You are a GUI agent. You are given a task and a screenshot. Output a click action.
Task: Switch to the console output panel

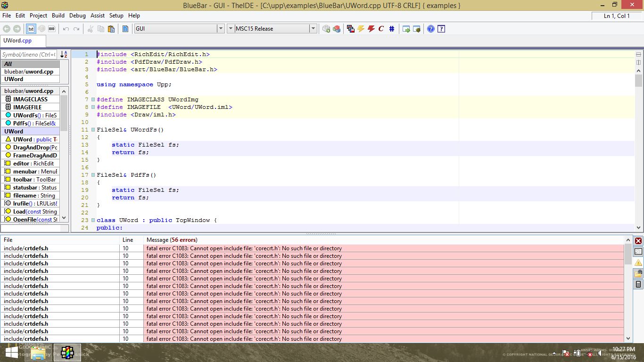[x=638, y=252]
